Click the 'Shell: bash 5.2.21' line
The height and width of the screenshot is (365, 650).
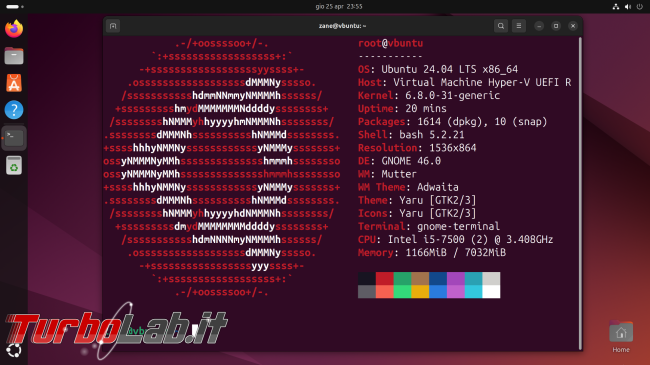point(411,135)
